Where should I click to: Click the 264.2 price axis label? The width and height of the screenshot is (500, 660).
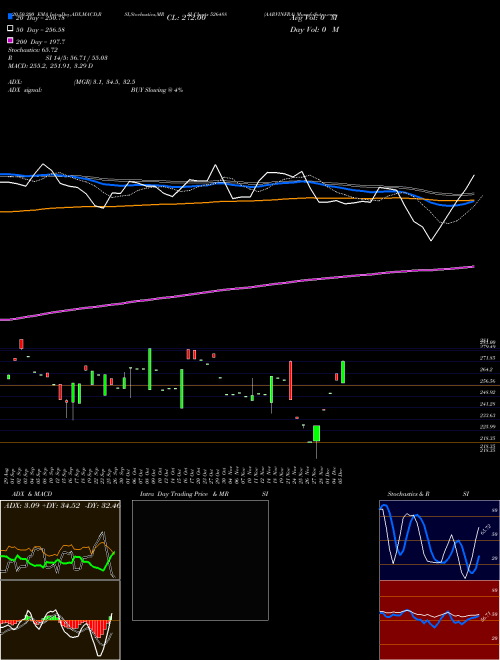(487, 370)
